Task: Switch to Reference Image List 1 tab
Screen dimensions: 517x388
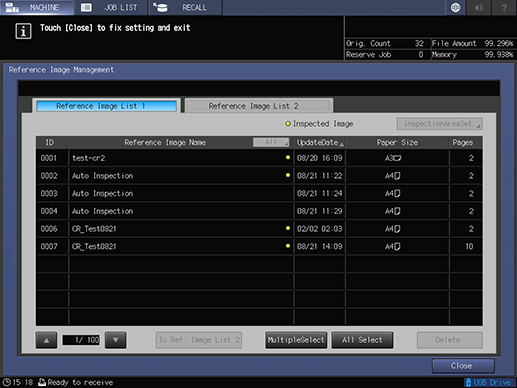Action: (106, 106)
